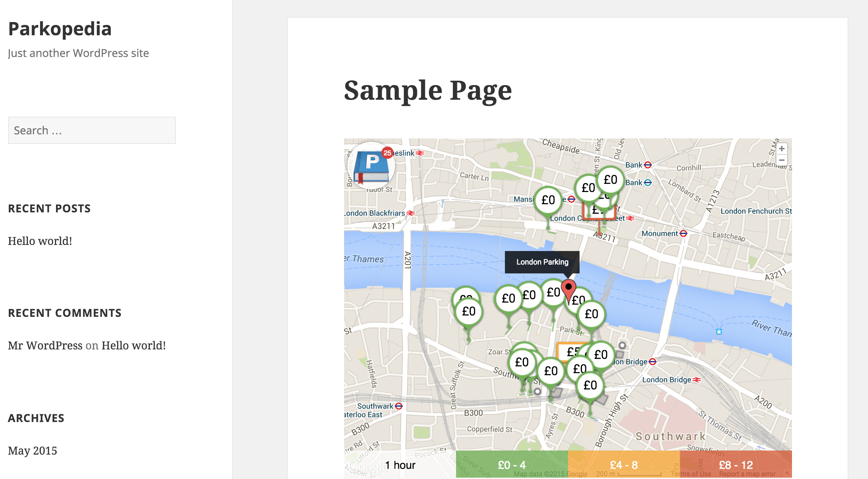Image resolution: width=868 pixels, height=479 pixels.
Task: Open the May 2015 archive link
Action: [x=33, y=451]
